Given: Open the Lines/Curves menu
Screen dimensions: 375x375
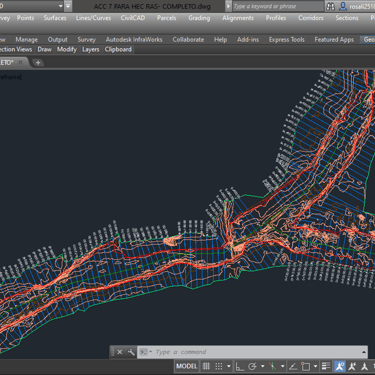Looking at the screenshot, I should [93, 18].
